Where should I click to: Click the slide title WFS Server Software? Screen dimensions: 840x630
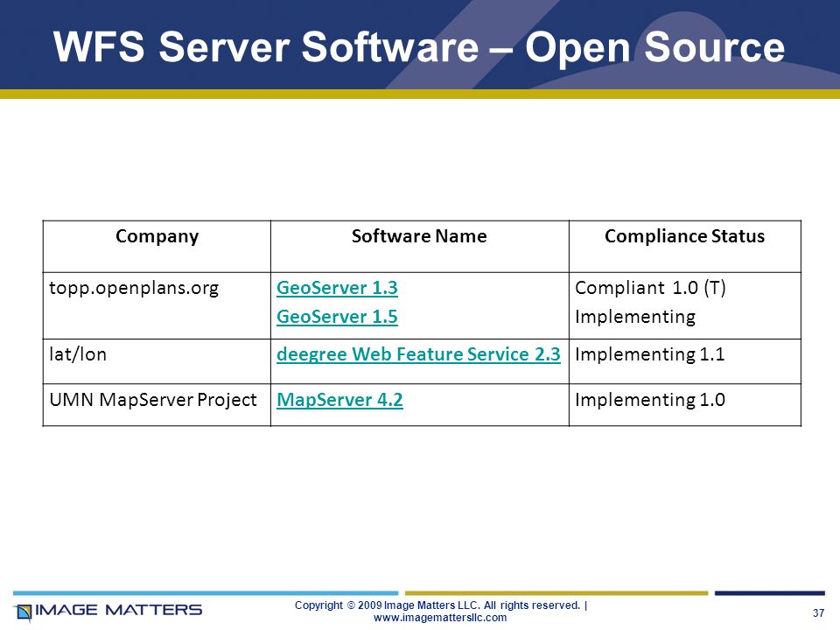point(418,47)
